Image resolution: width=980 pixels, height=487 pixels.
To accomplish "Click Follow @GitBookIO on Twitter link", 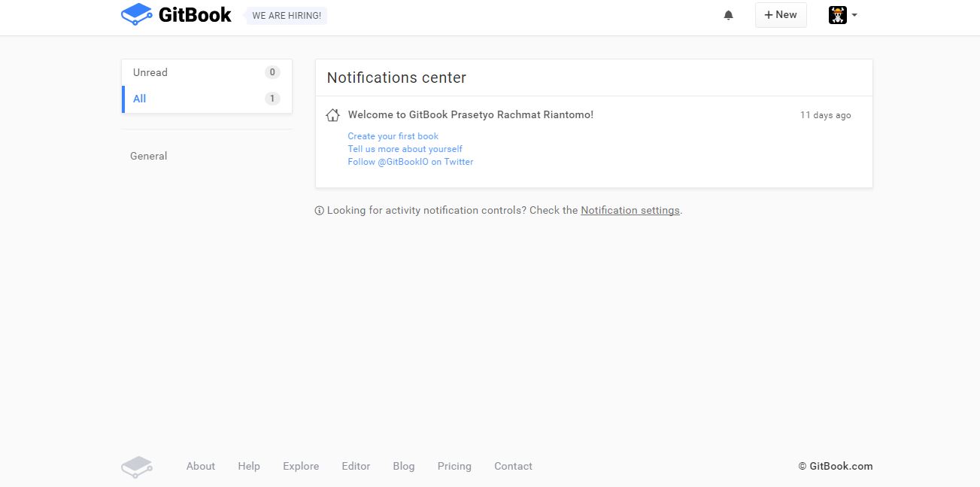I will point(411,162).
